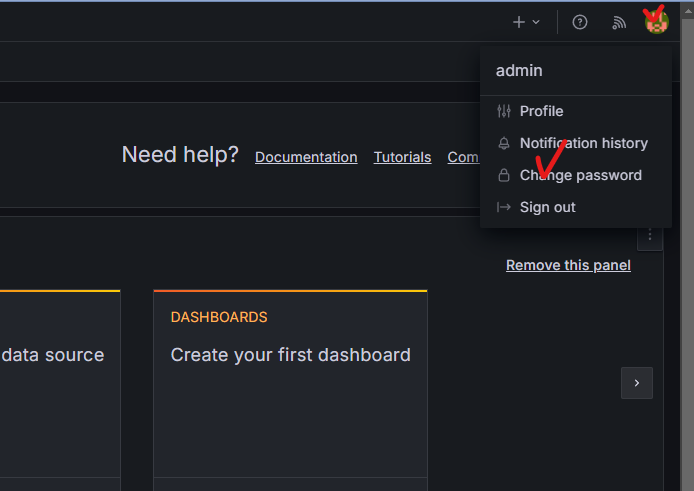Open the plus (new) menu in top bar
This screenshot has width=694, height=491.
526,22
